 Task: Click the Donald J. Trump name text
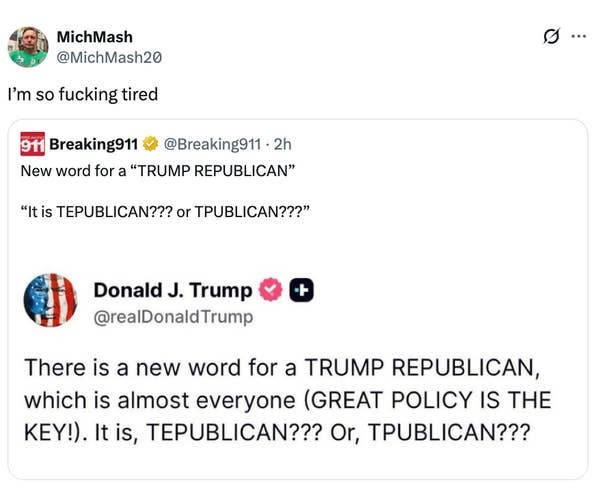[172, 290]
